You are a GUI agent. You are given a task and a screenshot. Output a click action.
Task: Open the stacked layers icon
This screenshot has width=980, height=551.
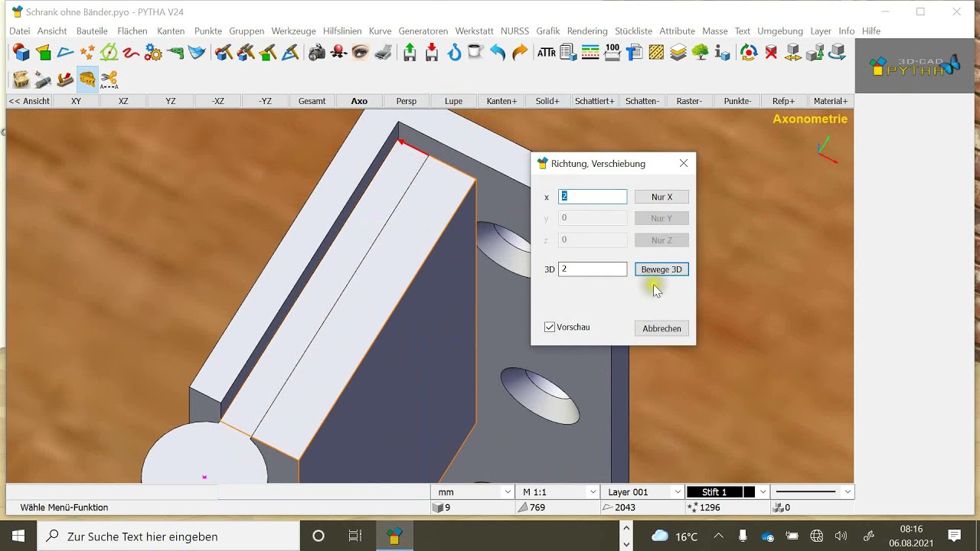[678, 53]
